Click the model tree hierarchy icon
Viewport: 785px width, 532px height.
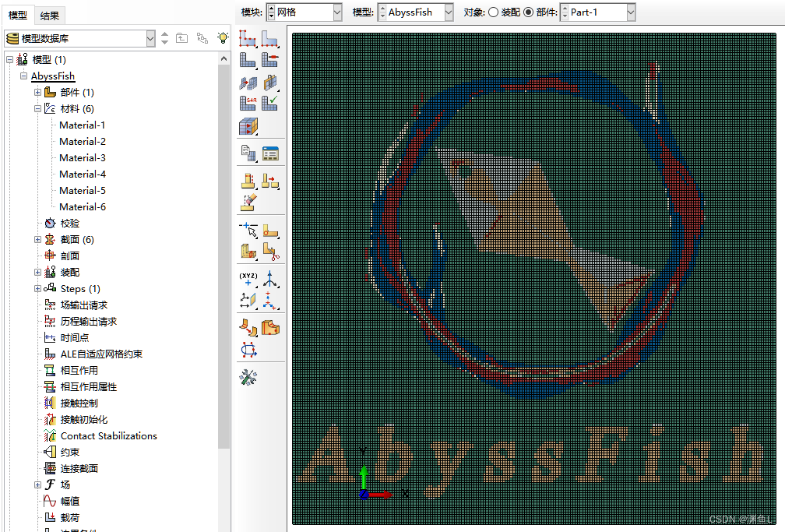click(202, 38)
